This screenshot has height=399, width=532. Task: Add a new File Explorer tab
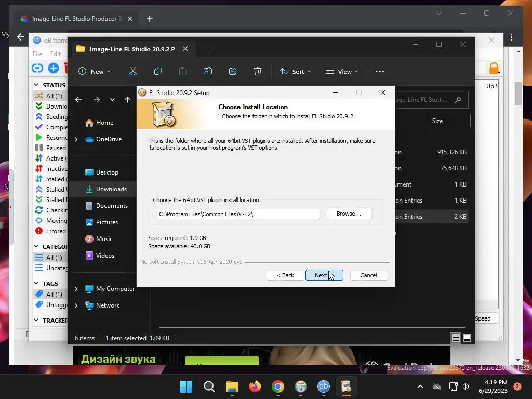pyautogui.click(x=209, y=49)
